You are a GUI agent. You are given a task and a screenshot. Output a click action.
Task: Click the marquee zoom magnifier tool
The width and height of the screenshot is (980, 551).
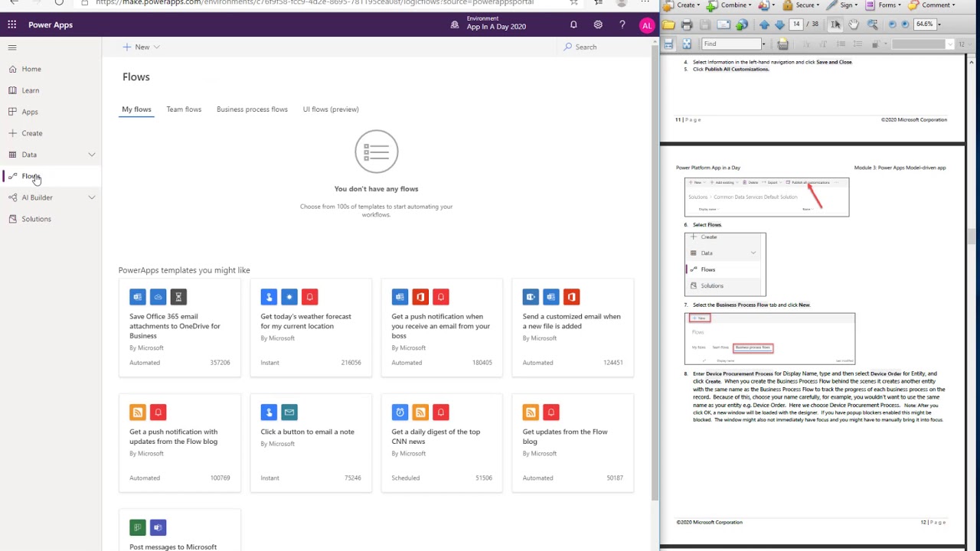[x=872, y=24]
